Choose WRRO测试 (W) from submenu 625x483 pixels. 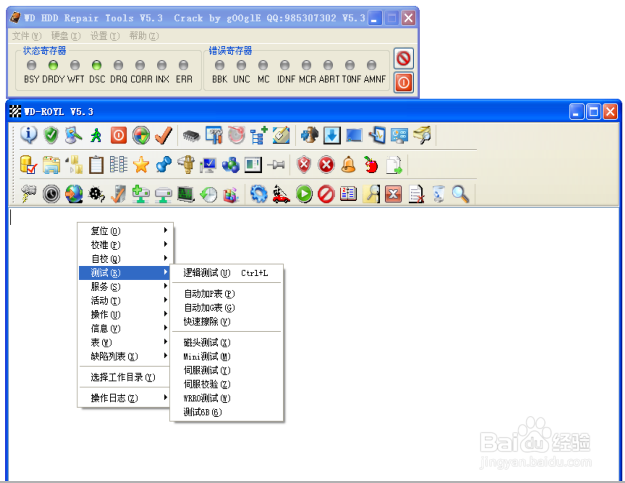pos(226,398)
